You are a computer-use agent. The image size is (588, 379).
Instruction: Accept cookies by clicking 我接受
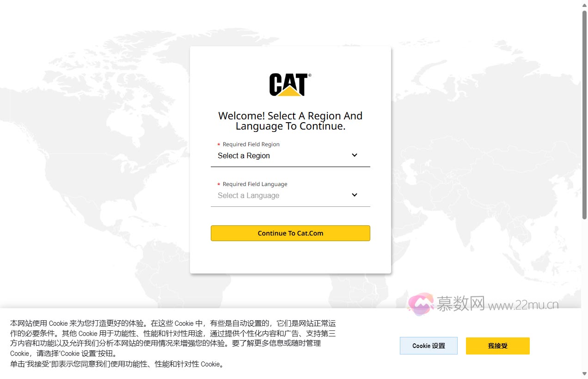click(x=497, y=346)
